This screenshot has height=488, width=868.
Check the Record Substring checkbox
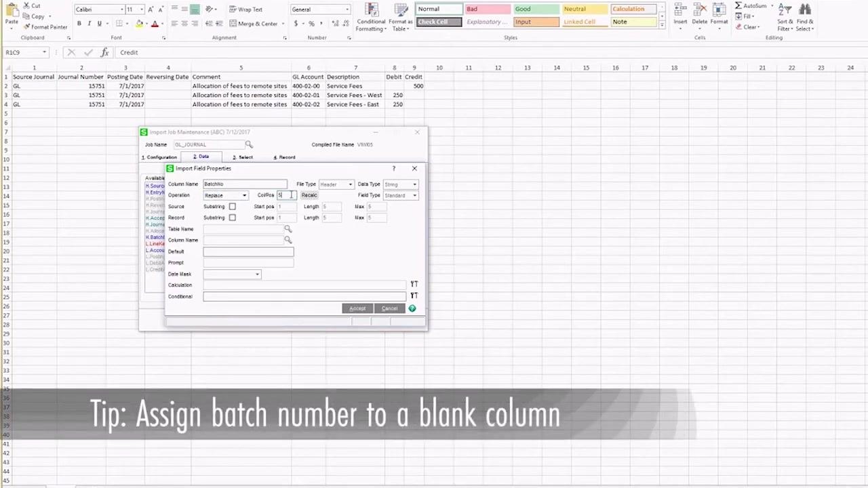232,218
